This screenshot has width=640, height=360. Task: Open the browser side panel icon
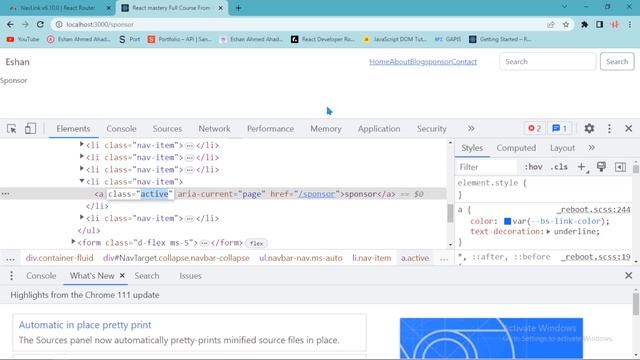point(599,24)
